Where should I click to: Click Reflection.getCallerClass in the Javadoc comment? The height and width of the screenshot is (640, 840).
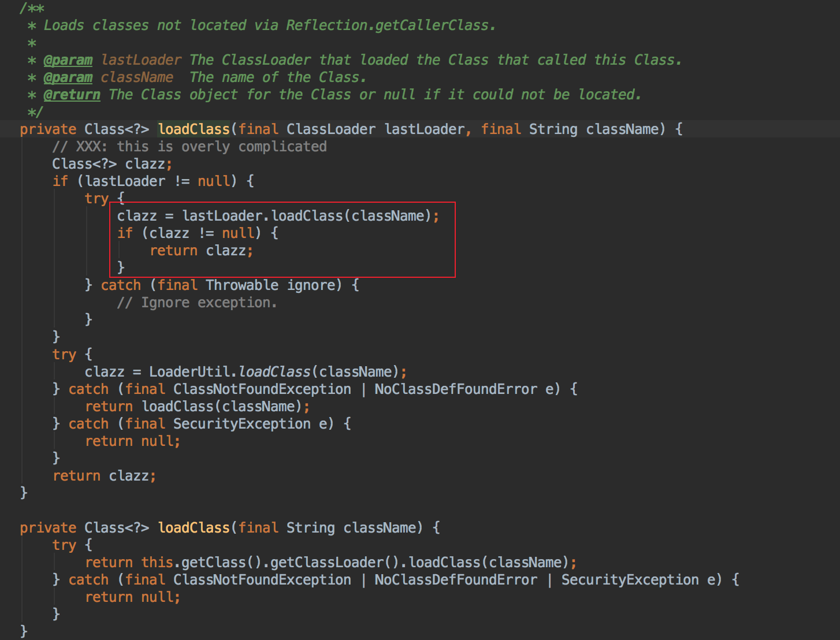point(390,25)
